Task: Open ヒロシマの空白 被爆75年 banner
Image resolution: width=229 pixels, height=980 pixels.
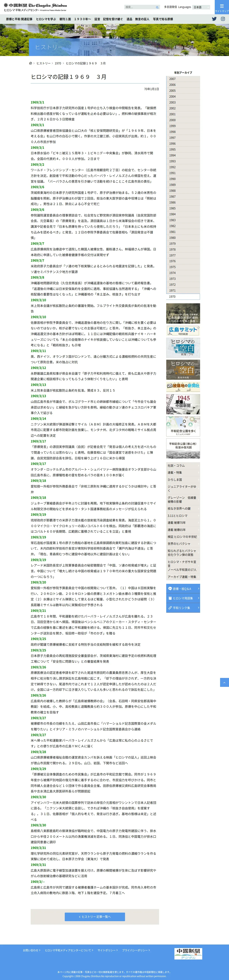Action: pos(183,348)
